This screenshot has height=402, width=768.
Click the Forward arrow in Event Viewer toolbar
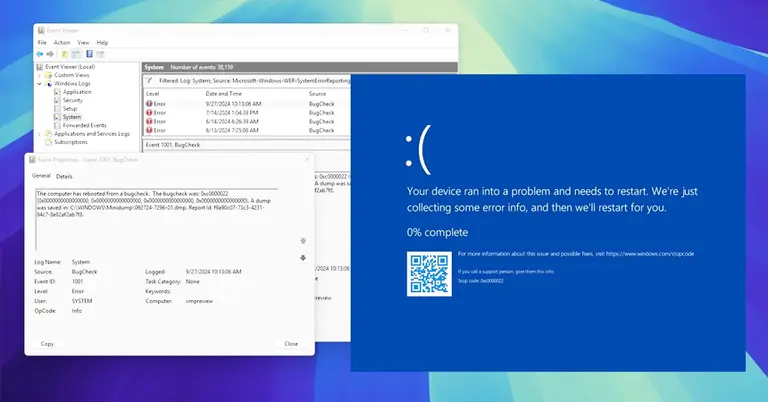coord(50,54)
